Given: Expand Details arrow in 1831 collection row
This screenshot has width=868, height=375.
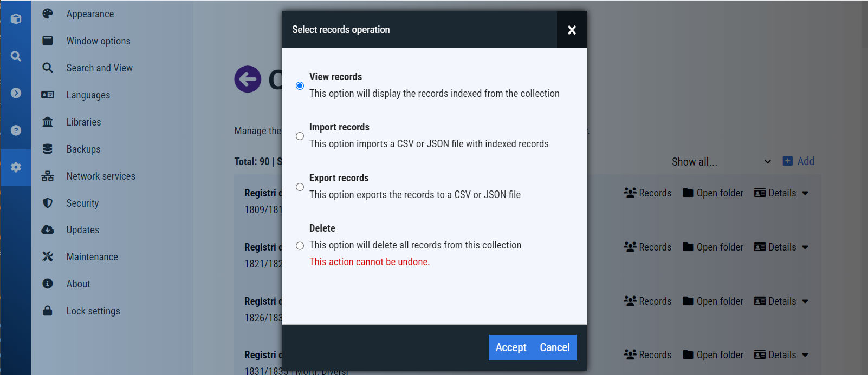Looking at the screenshot, I should coord(805,356).
